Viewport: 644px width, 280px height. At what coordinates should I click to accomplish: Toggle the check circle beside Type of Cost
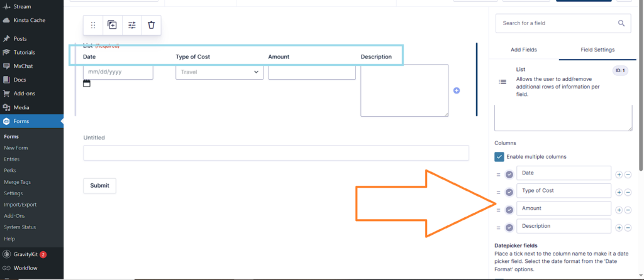[509, 192]
